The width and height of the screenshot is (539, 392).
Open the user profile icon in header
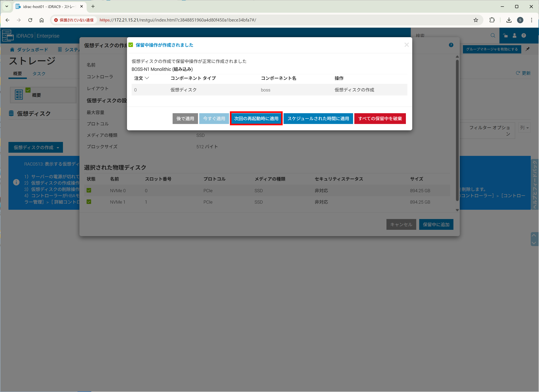(514, 36)
